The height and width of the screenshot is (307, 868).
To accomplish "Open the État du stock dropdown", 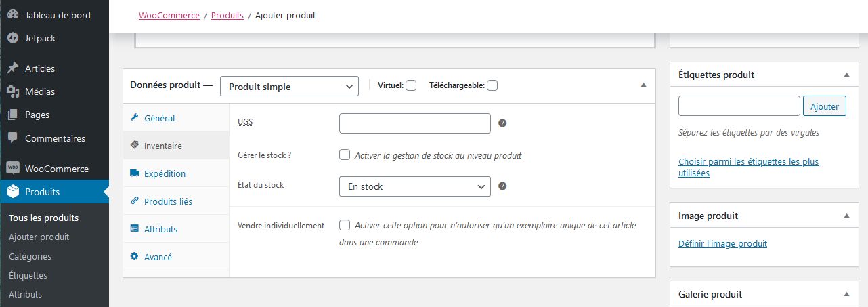I will pos(414,186).
